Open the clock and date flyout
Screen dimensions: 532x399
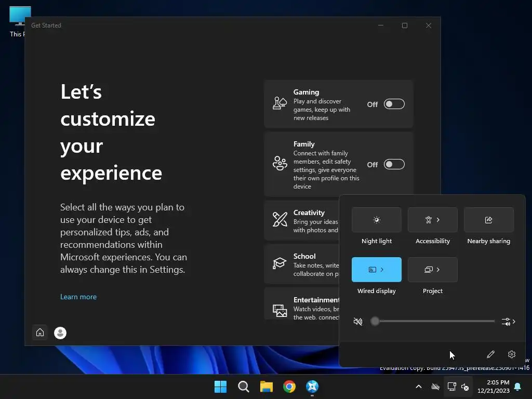[494, 387]
